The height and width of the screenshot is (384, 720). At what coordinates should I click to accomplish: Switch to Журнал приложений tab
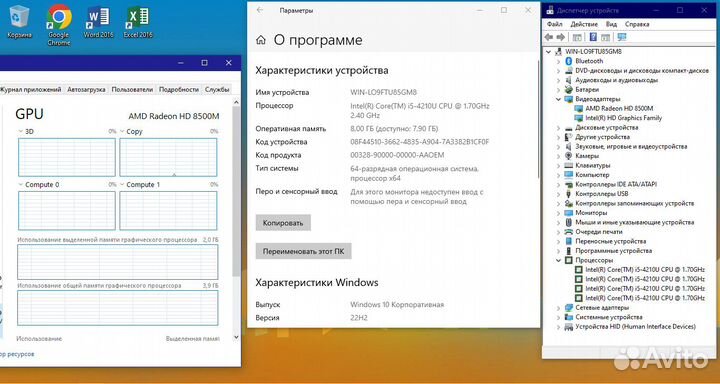[x=31, y=90]
